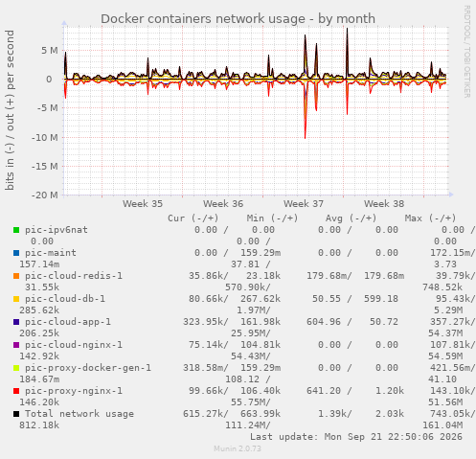Viewport: 476px width, 459px height.
Task: Click the 'Max (-/+)' column header
Action: click(x=430, y=218)
